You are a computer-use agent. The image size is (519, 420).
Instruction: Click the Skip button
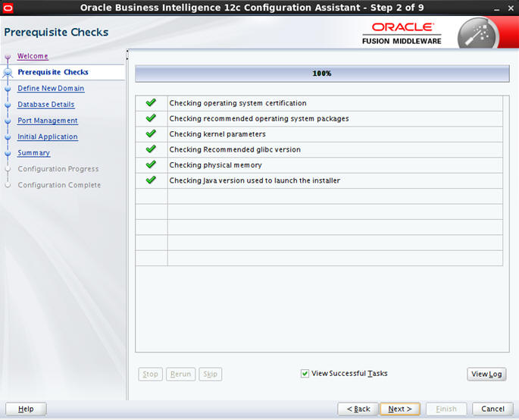coord(210,374)
